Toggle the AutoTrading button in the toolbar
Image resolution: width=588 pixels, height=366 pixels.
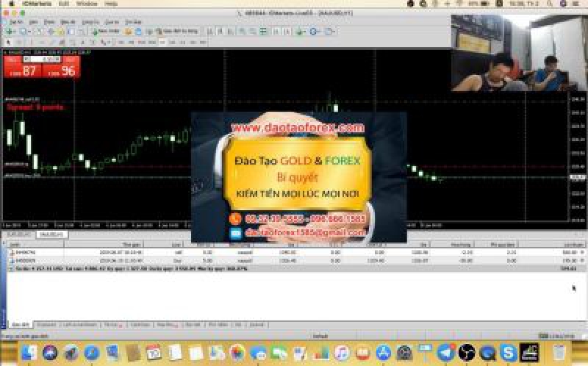(x=179, y=31)
